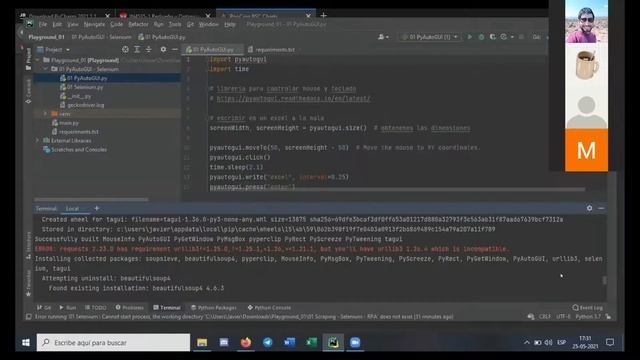This screenshot has height=360, width=640.
Task: Select opened file locate target icon
Action: 125,49
